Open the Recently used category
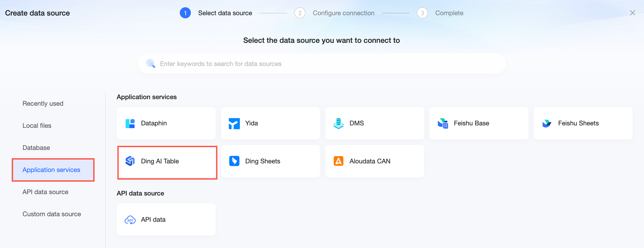 (43, 104)
